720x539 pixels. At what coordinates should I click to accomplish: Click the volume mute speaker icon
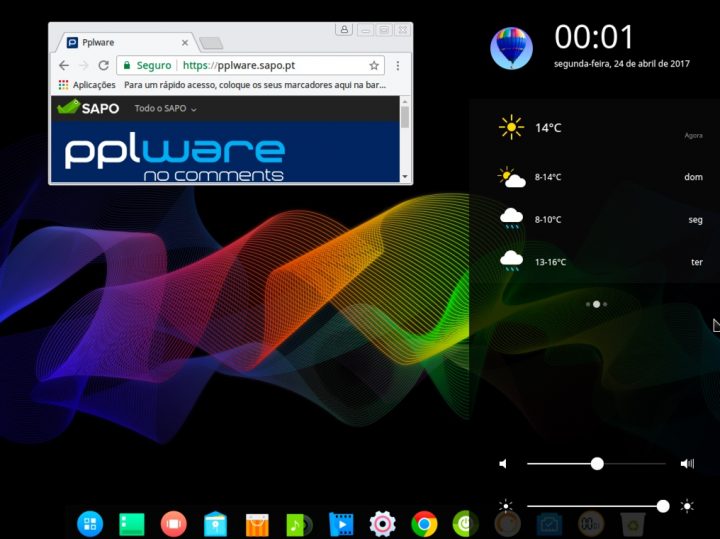coord(504,464)
